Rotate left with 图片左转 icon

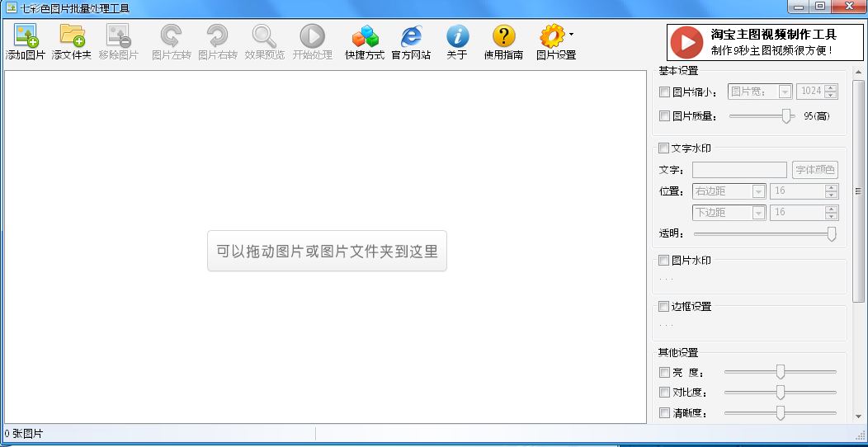(171, 35)
